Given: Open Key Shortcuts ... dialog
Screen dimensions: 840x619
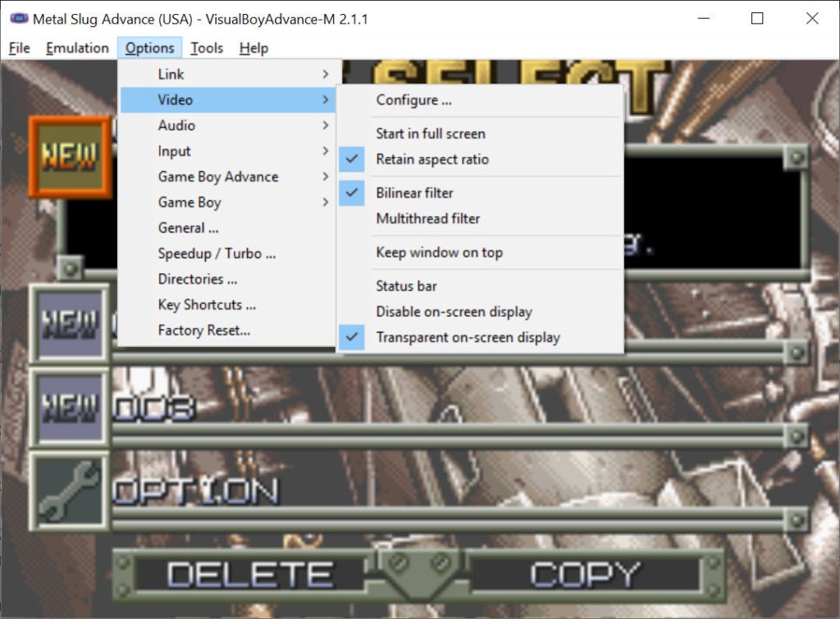Looking at the screenshot, I should coord(228,305).
